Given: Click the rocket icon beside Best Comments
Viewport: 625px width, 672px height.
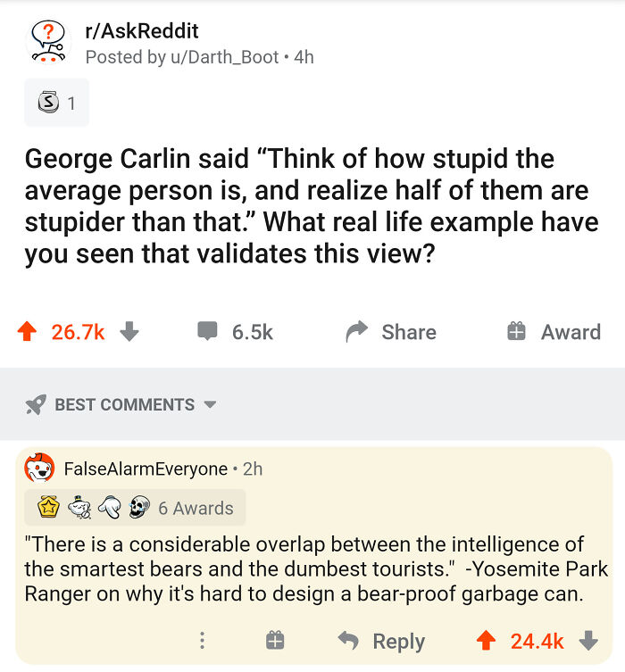Looking at the screenshot, I should [x=36, y=404].
